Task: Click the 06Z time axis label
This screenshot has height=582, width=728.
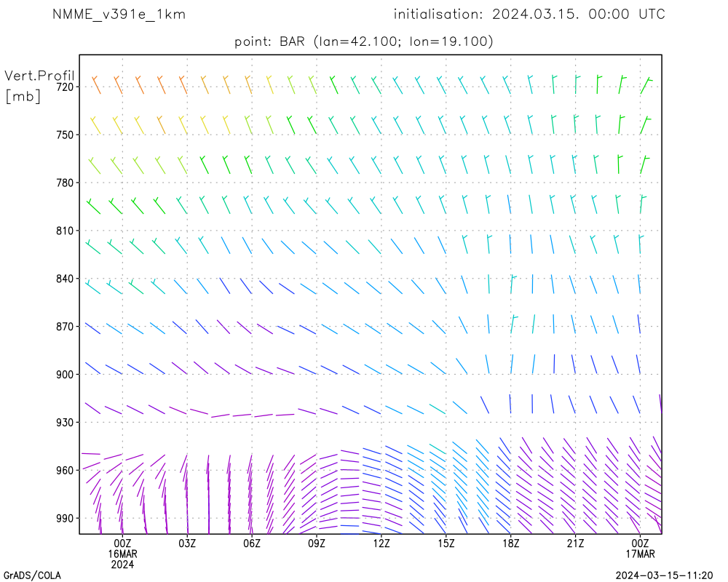Action: [x=252, y=543]
